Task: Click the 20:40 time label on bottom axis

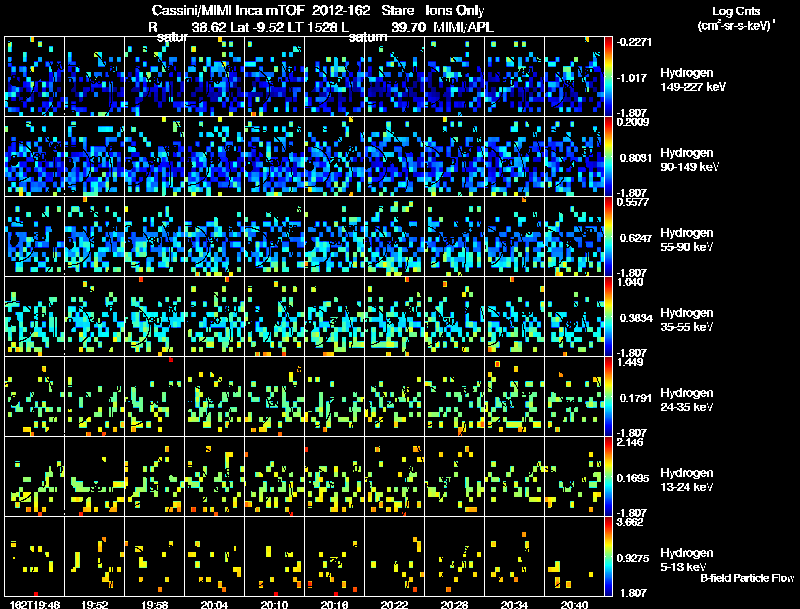Action: point(574,605)
